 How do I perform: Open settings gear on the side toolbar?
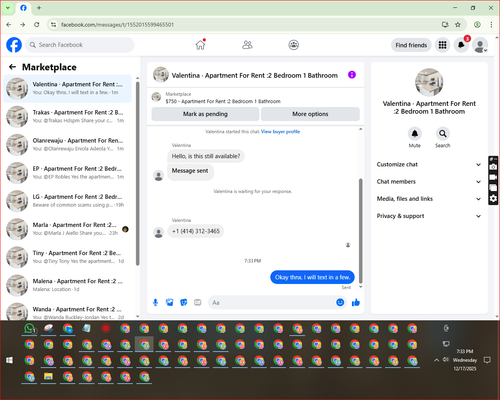tap(493, 199)
